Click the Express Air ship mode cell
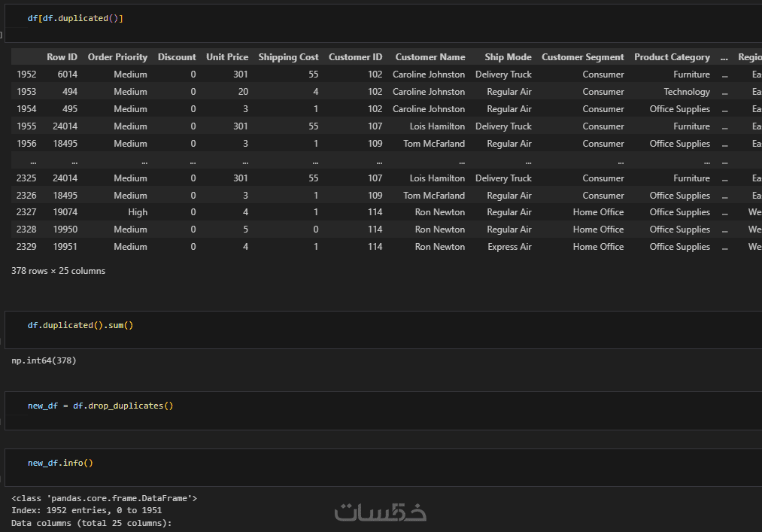The image size is (762, 532). pyautogui.click(x=509, y=247)
